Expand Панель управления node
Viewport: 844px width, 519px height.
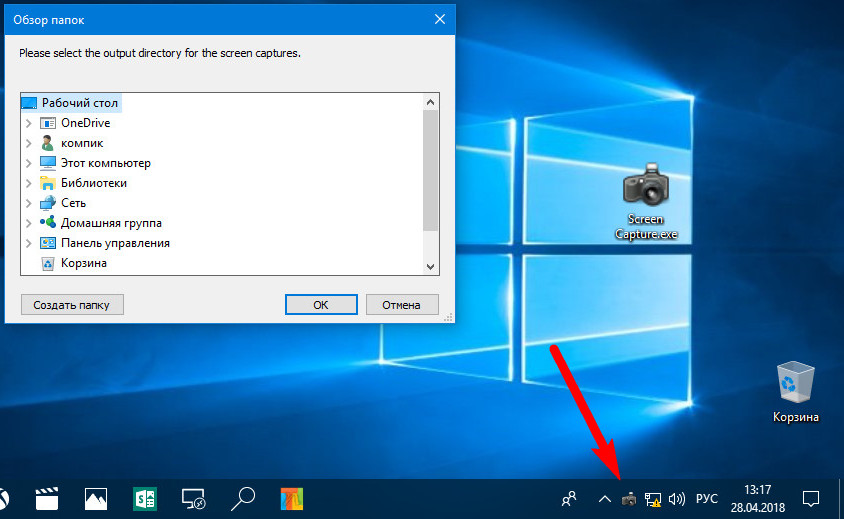click(29, 243)
